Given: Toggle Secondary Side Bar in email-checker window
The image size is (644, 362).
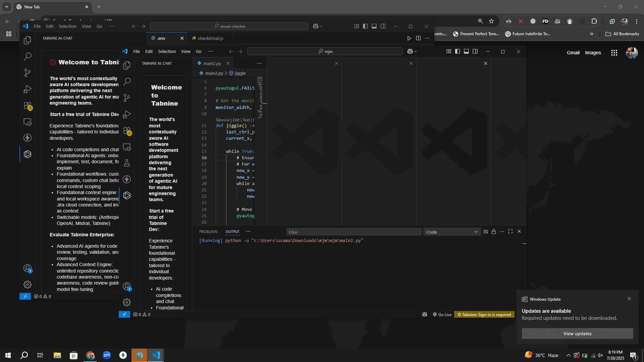Looking at the screenshot, I should tap(383, 26).
